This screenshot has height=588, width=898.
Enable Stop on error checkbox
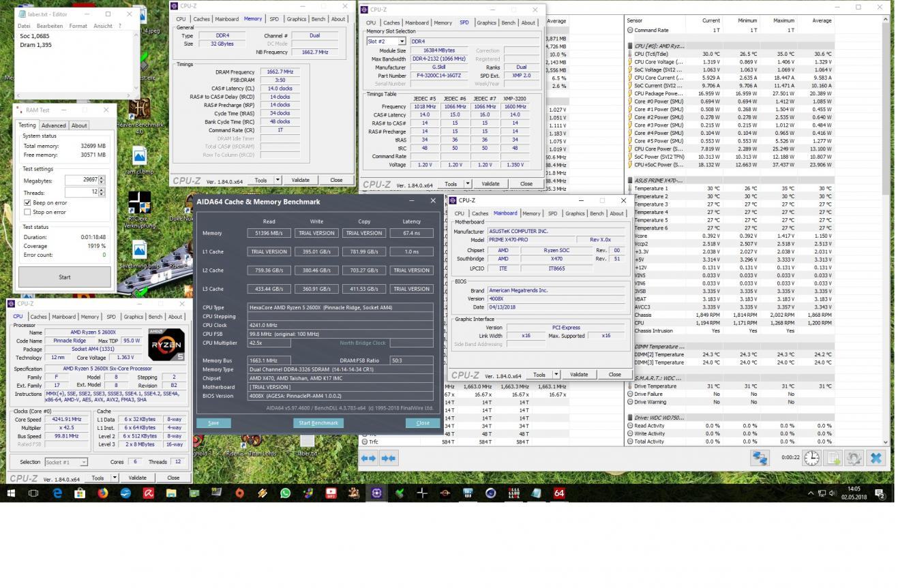pyautogui.click(x=27, y=212)
